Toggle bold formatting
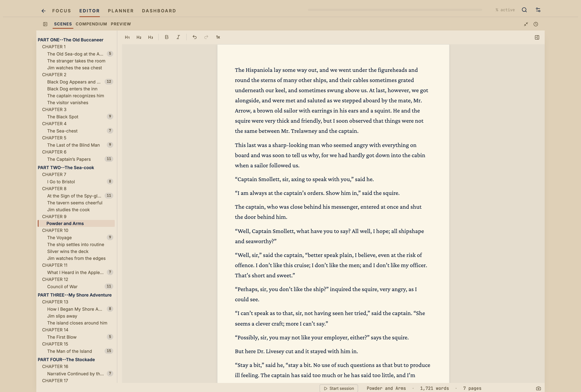Viewport: 581px width, 392px height. (x=166, y=37)
